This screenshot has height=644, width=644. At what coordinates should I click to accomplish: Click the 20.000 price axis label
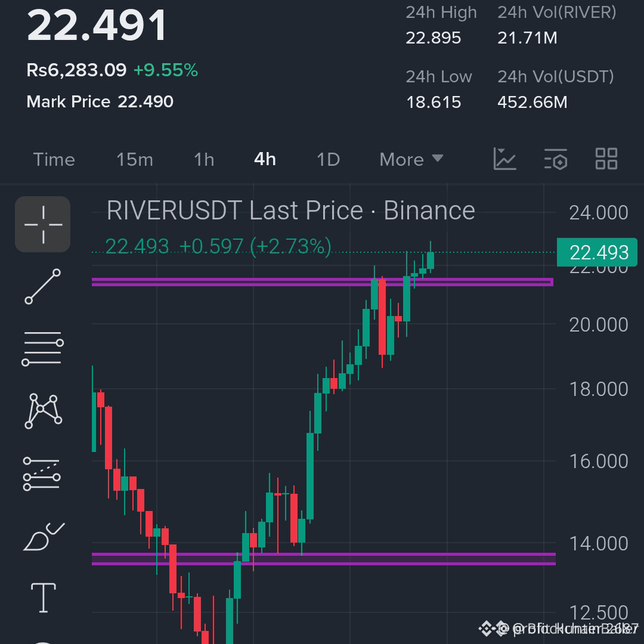pyautogui.click(x=599, y=324)
